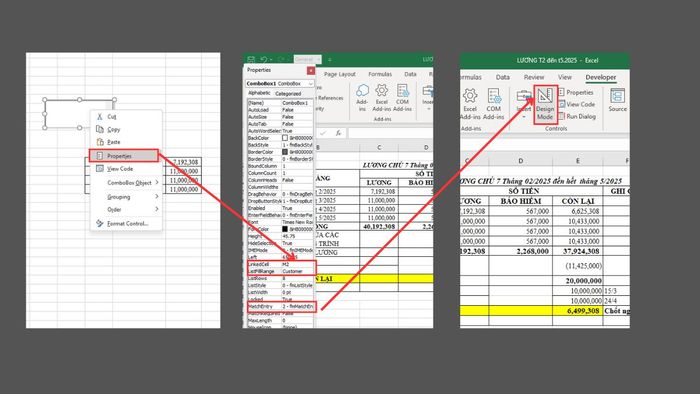Click the Save icon in title bar
Image resolution: width=700 pixels, height=394 pixels.
pos(251,59)
